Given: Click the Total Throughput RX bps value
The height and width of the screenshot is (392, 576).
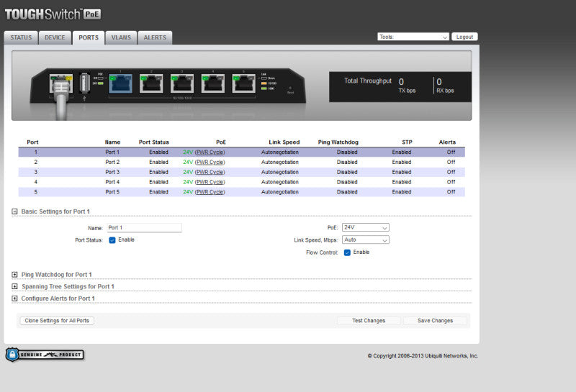Looking at the screenshot, I should (439, 81).
